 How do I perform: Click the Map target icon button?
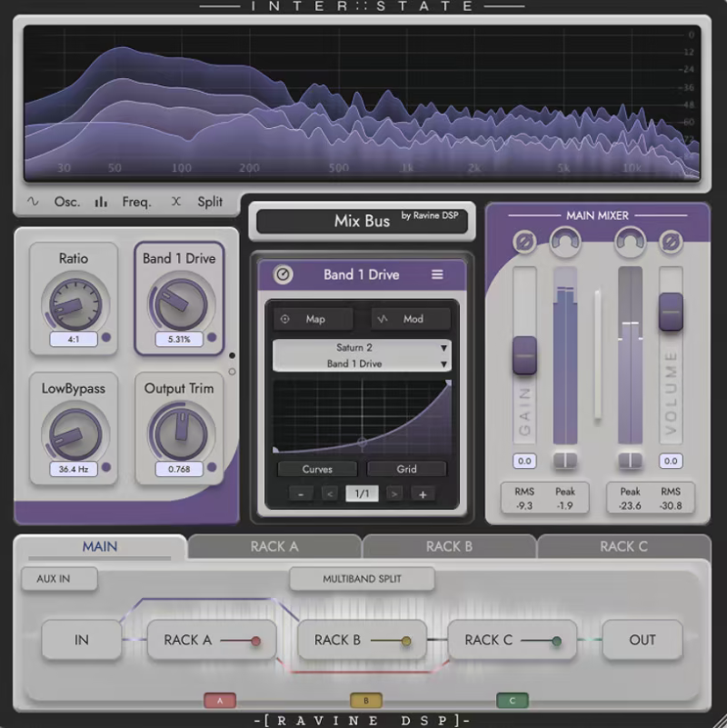(313, 319)
